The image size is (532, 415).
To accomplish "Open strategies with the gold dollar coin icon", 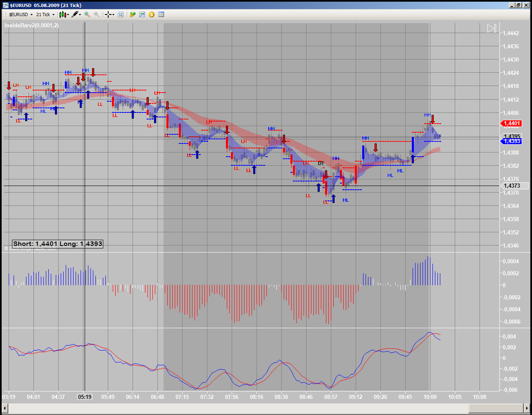I will click(x=152, y=14).
